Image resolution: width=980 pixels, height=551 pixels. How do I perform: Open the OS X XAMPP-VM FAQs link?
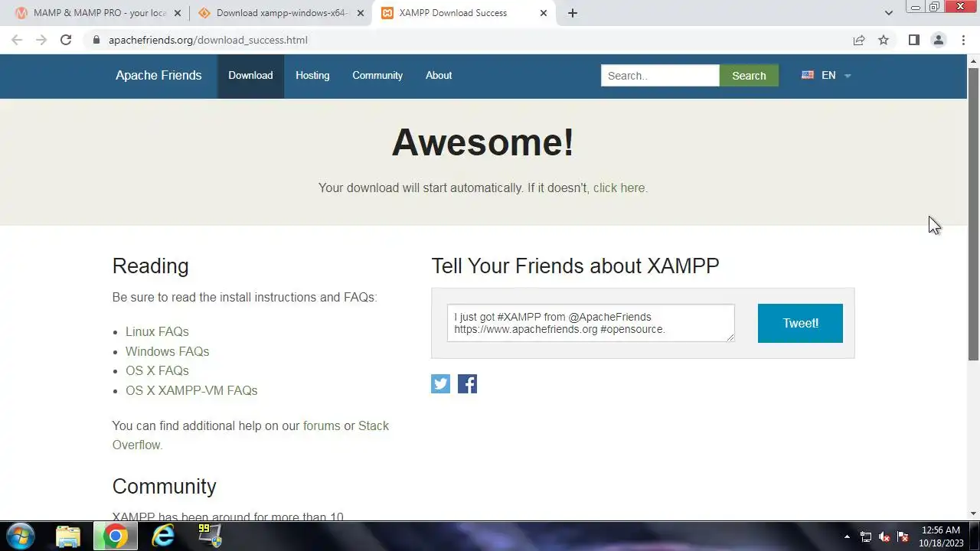tap(191, 391)
